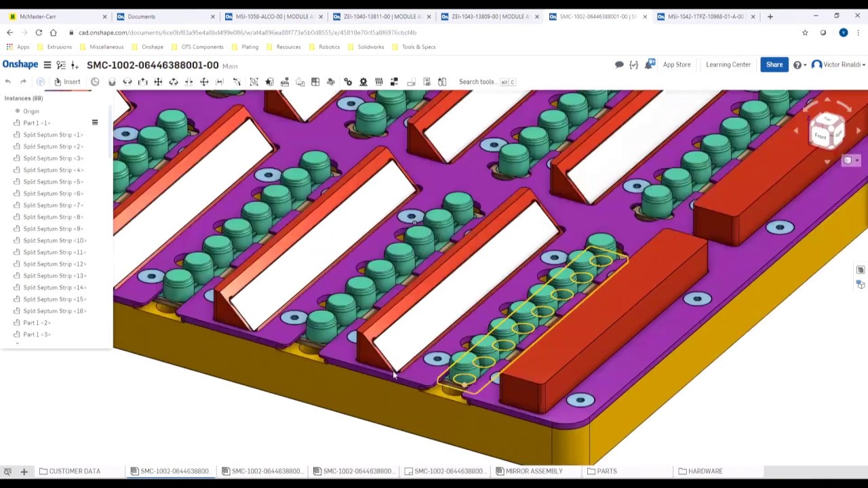Click the Redo arrow in the toolbar

[23, 82]
